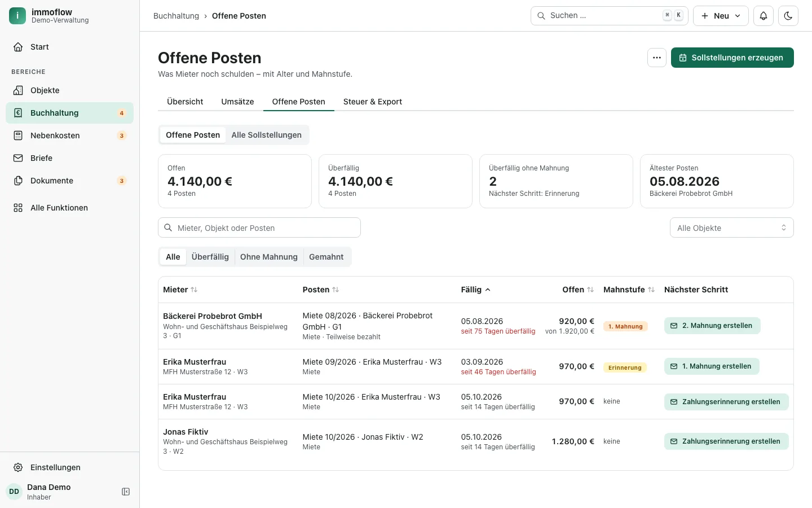Click the Offen 4.140,00 € summary card
812x508 pixels.
click(x=235, y=181)
